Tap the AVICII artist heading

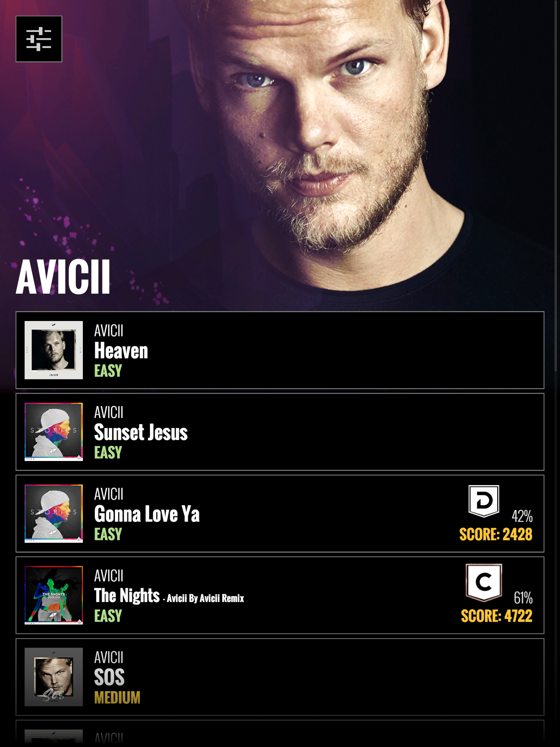pyautogui.click(x=63, y=277)
